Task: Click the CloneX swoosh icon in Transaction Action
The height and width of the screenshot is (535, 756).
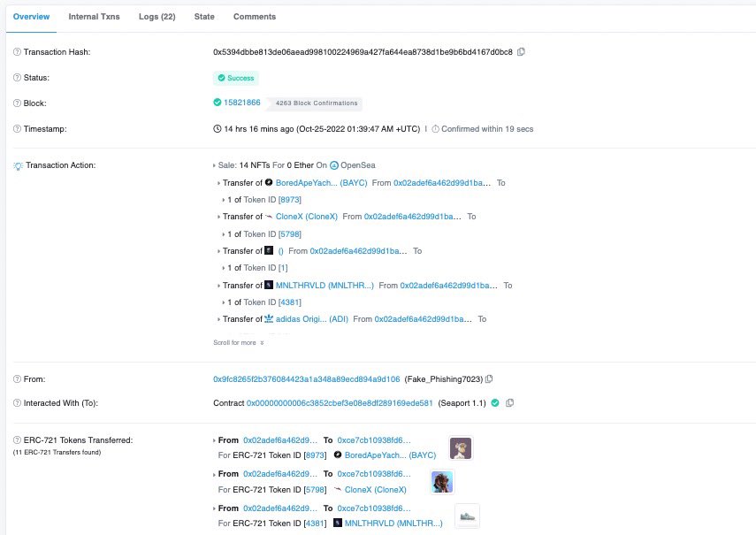Action: [x=269, y=217]
